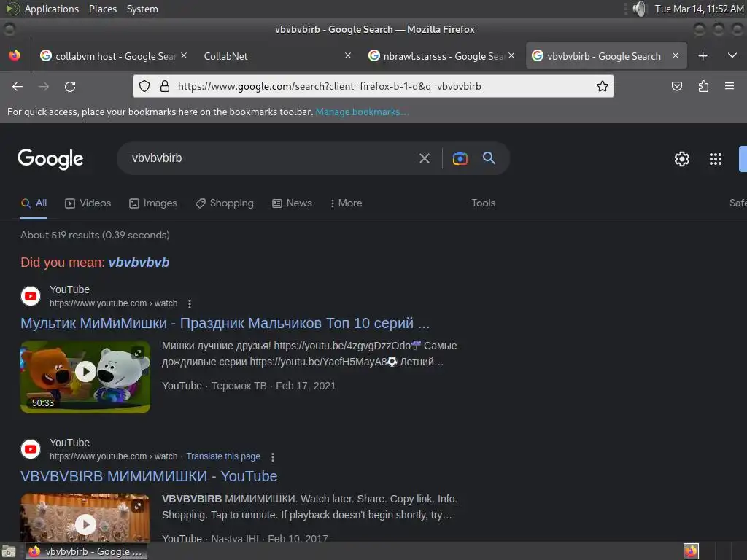Viewport: 747px width, 560px height.
Task: Expand the More search filters
Action: pyautogui.click(x=346, y=203)
